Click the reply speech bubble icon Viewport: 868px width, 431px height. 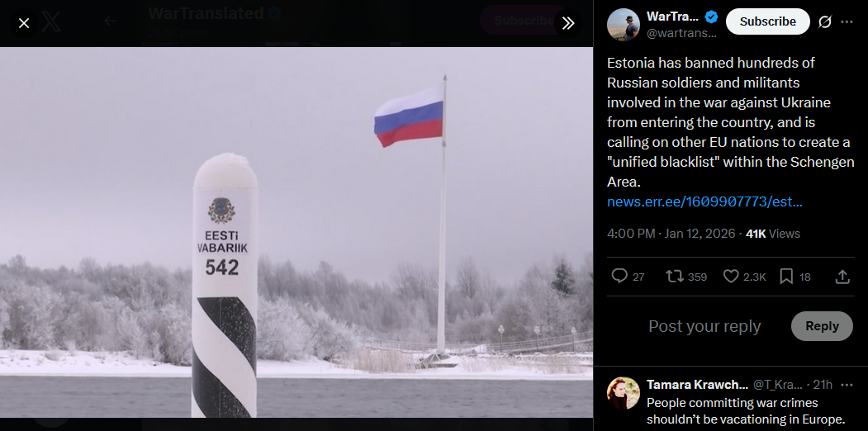coord(619,276)
